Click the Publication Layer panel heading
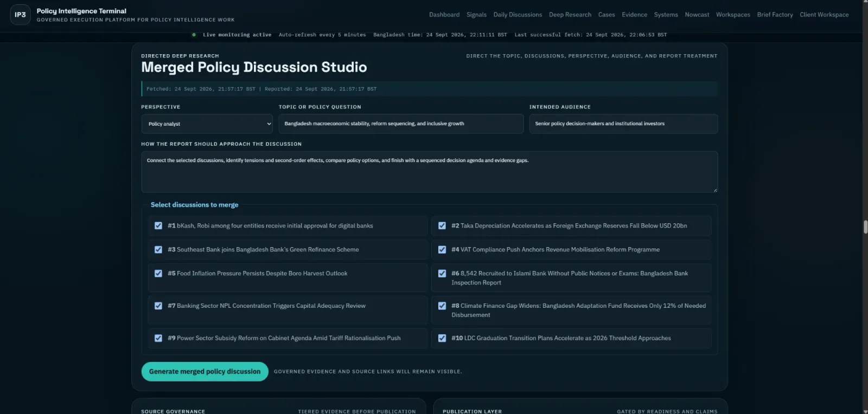This screenshot has width=868, height=414. pyautogui.click(x=472, y=412)
